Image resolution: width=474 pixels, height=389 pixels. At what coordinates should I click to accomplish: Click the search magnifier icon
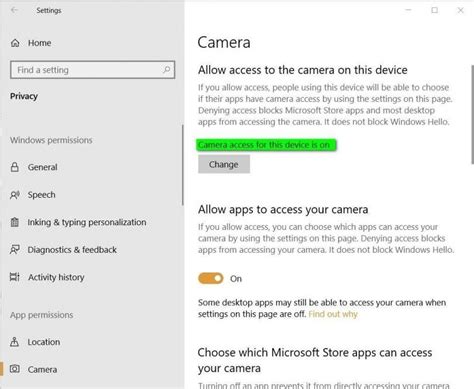167,70
